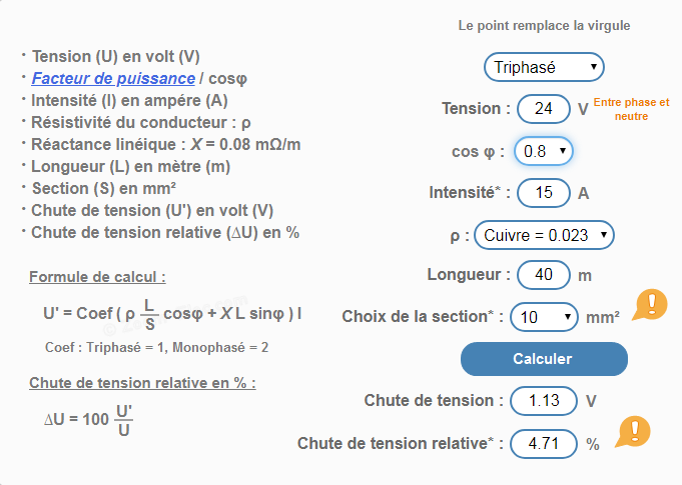Click the Tension input field showing 24

click(544, 109)
